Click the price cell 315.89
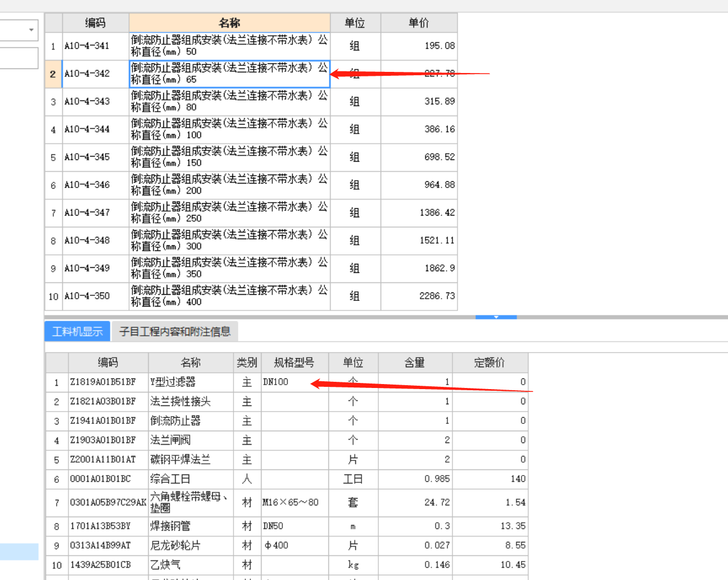 419,102
